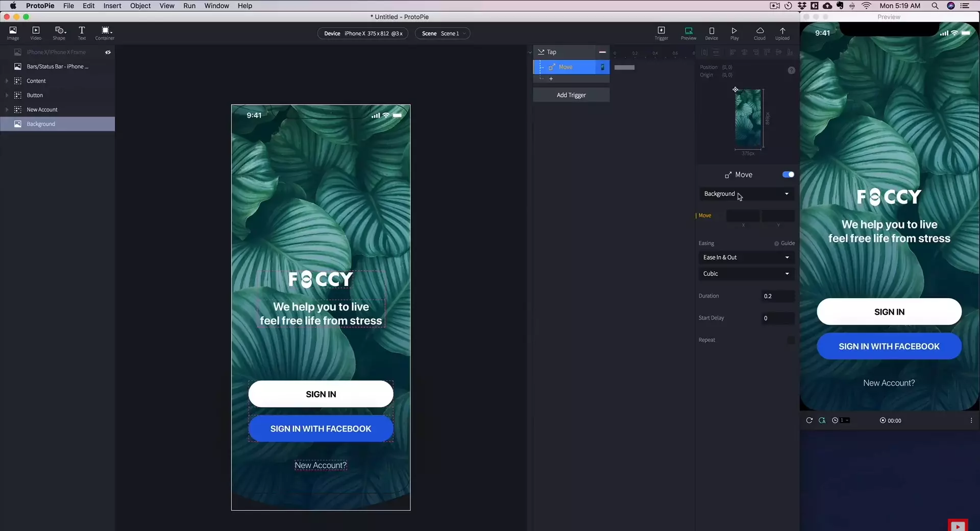Open the Run menu
This screenshot has height=531, width=980.
(189, 6)
